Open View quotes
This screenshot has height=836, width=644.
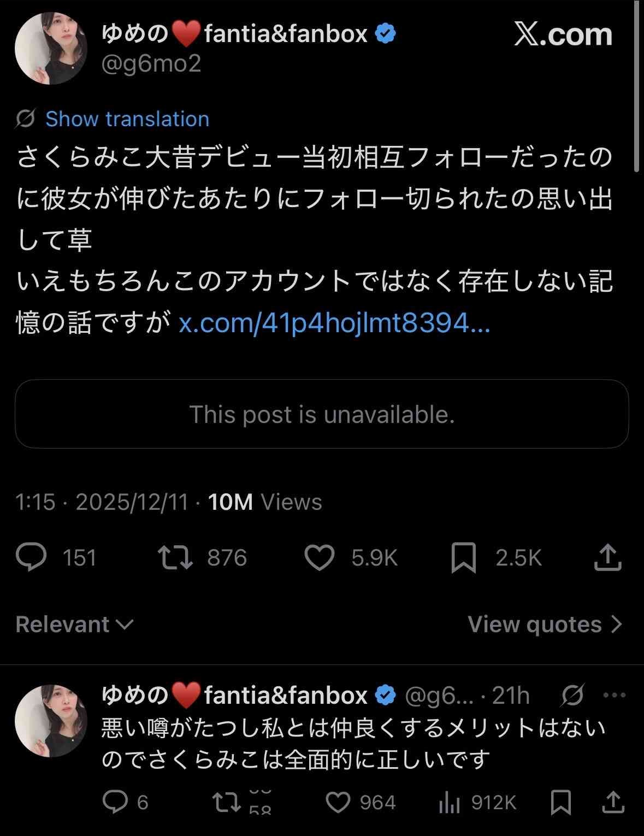pyautogui.click(x=545, y=624)
